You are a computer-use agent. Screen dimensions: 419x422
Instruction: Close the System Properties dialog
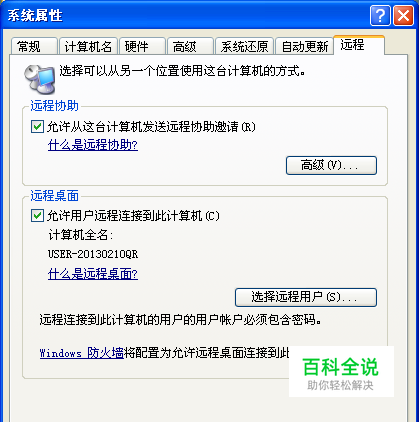[x=403, y=15]
